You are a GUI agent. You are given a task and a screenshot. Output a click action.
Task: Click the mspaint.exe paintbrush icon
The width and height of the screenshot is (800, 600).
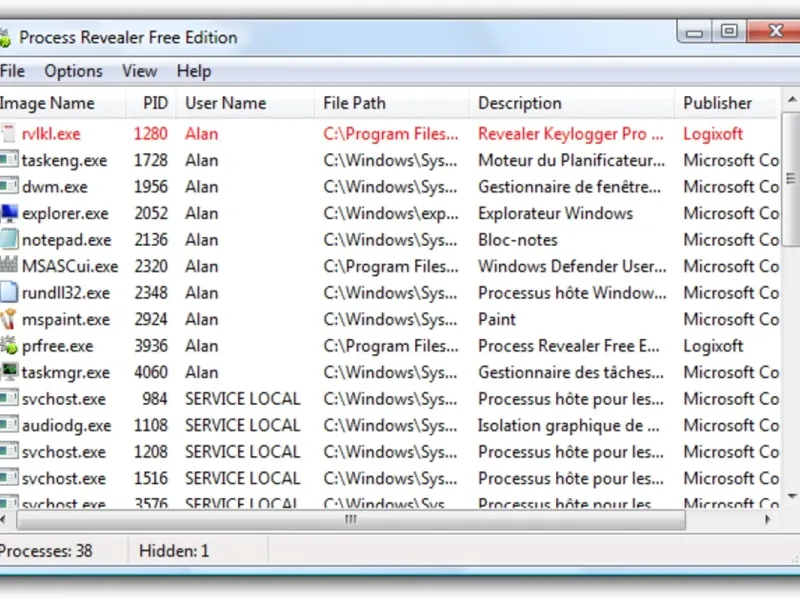point(9,319)
